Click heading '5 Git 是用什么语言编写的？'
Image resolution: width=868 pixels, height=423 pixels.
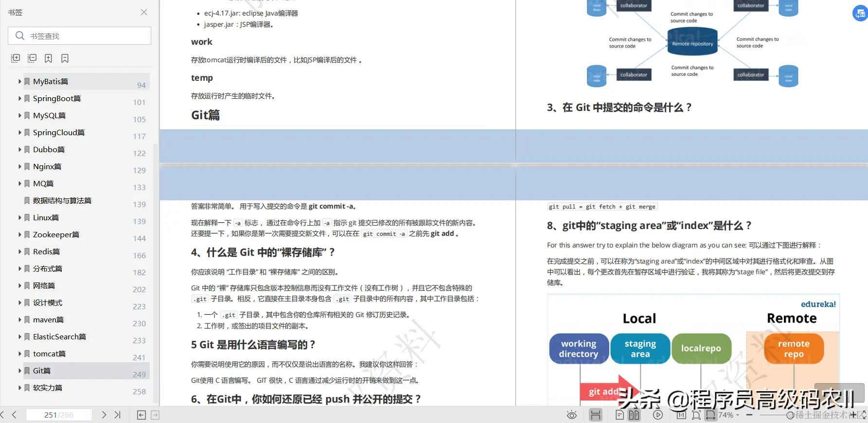click(253, 345)
